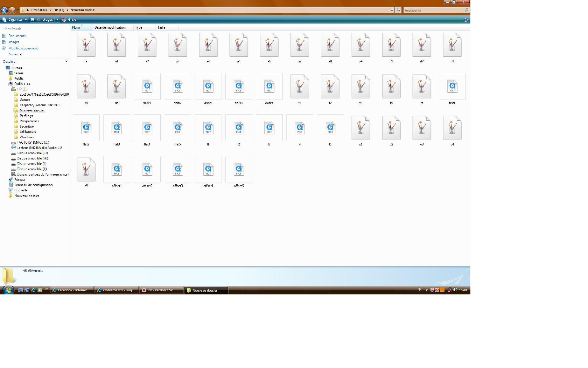Select Corbeille in the folder tree

tap(21, 190)
